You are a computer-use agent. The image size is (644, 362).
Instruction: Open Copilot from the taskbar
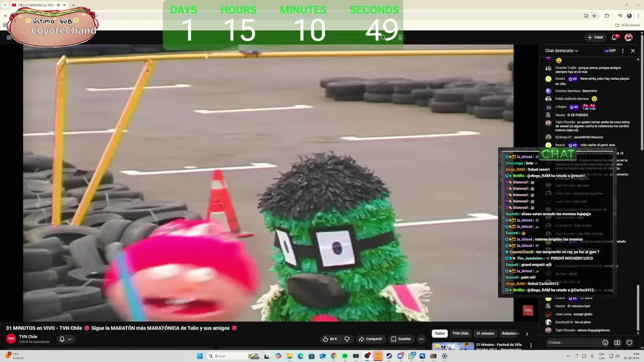[x=278, y=356]
